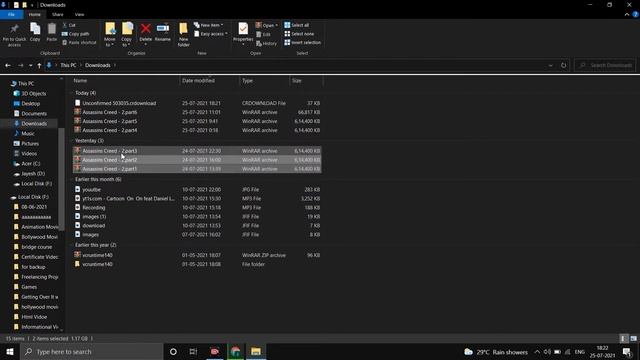Open Properties from the ribbon

(x=243, y=33)
